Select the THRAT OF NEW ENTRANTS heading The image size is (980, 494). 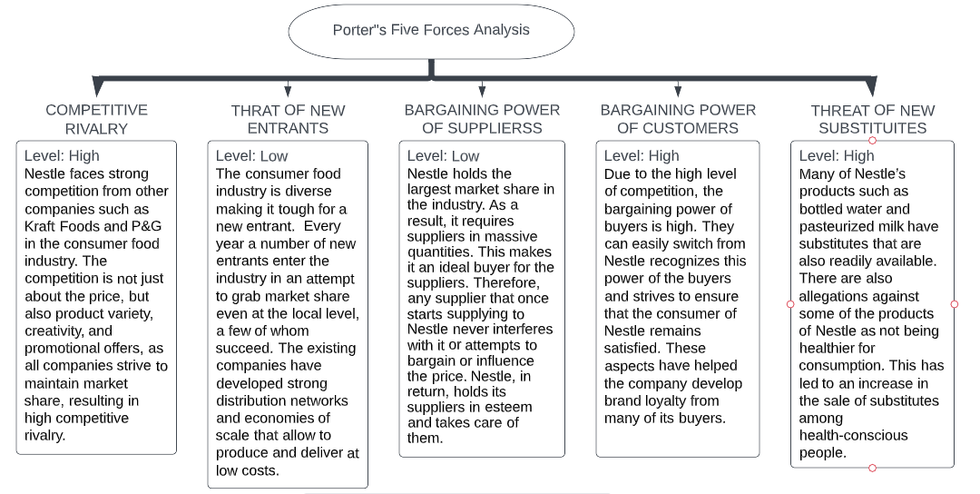tap(288, 119)
